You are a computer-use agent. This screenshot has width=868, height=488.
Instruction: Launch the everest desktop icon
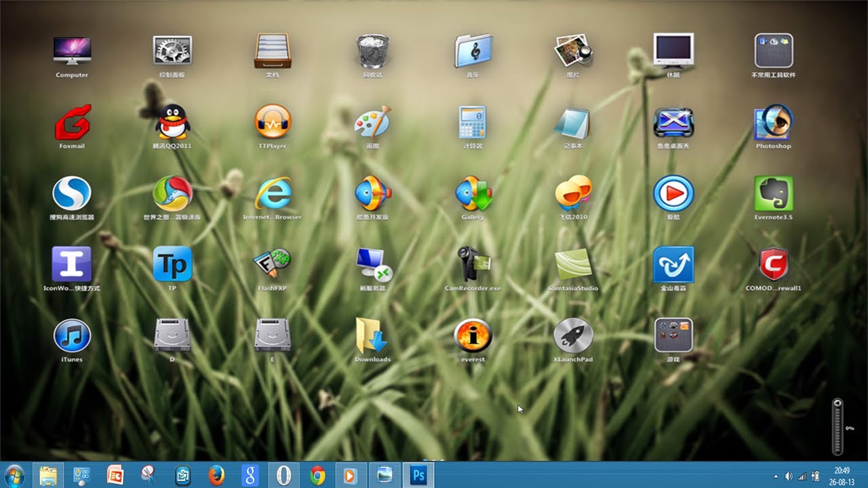coord(473,336)
